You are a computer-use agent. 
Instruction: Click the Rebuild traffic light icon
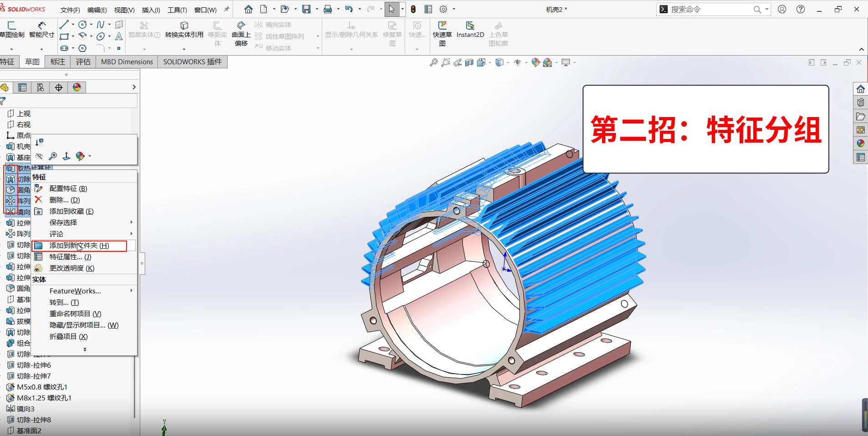413,9
